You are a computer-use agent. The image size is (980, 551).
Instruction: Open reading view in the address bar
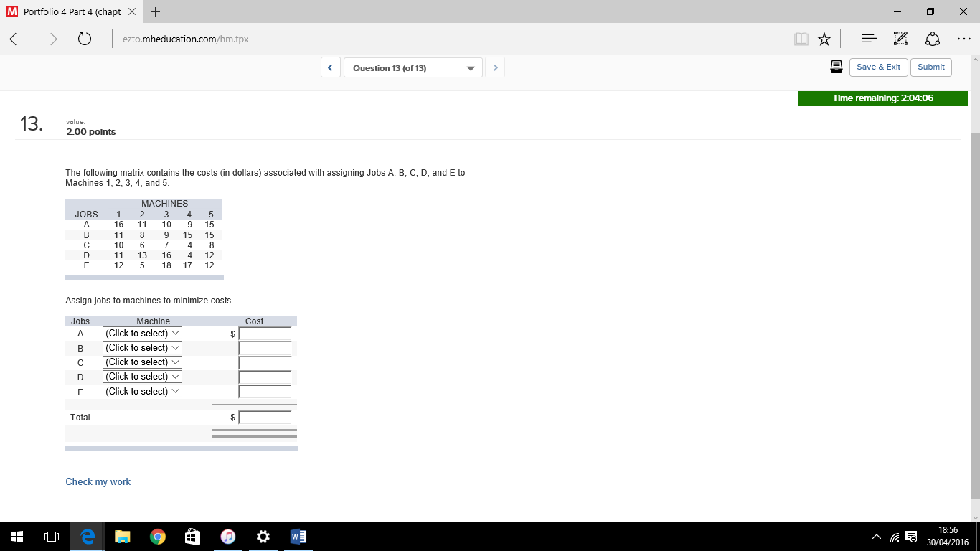click(801, 39)
